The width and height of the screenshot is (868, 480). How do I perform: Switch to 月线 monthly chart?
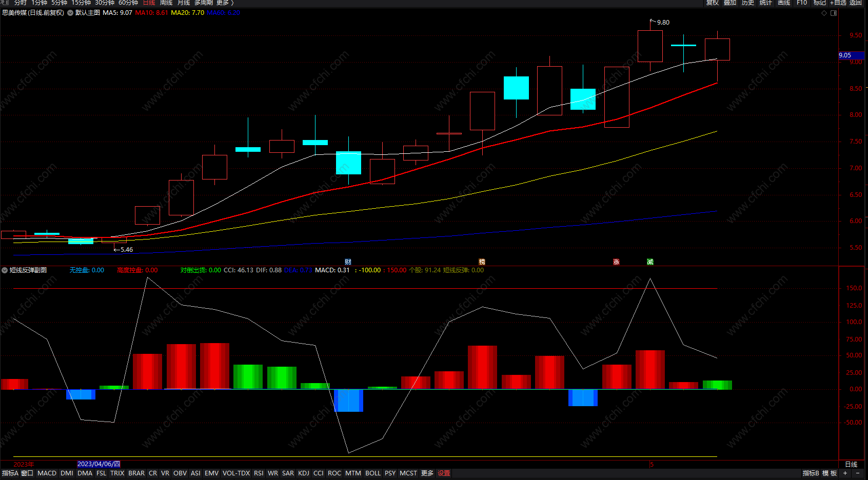click(x=184, y=3)
